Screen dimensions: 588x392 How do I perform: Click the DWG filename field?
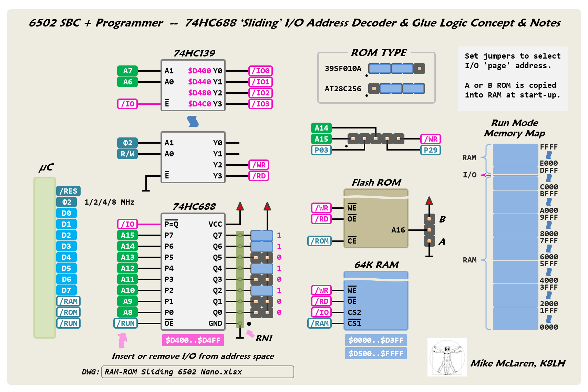197,372
